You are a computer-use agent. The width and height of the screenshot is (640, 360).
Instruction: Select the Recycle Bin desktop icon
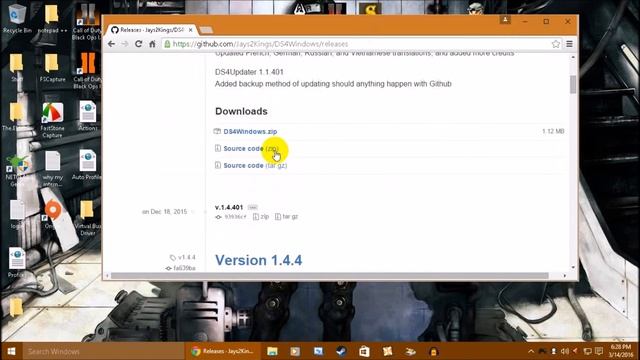click(x=17, y=18)
